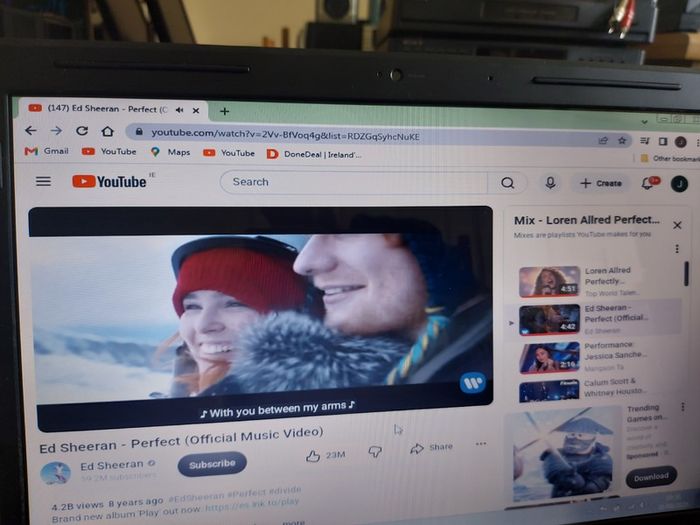
Task: Expand the Other bookmarks folder
Action: 670,158
